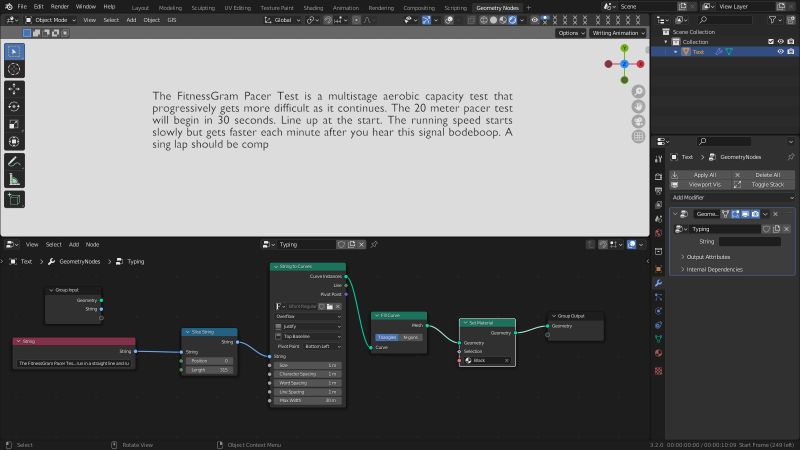Open the Render properties tab

[x=658, y=177]
